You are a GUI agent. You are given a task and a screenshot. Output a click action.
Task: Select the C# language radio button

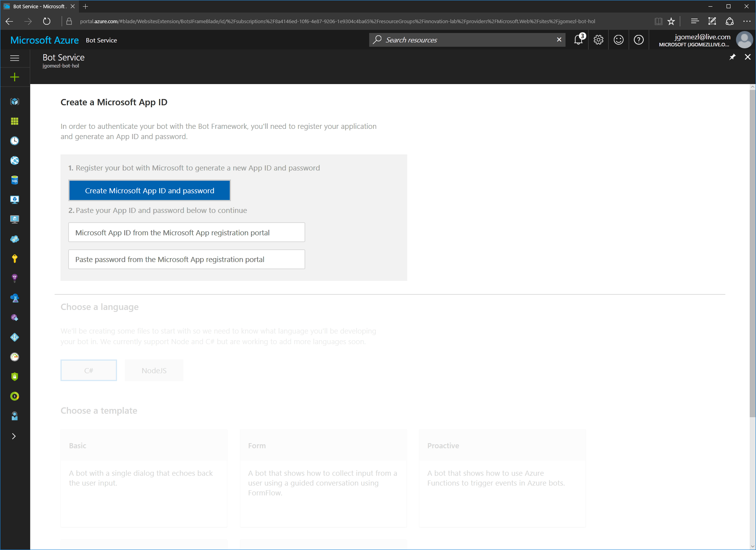click(x=89, y=370)
